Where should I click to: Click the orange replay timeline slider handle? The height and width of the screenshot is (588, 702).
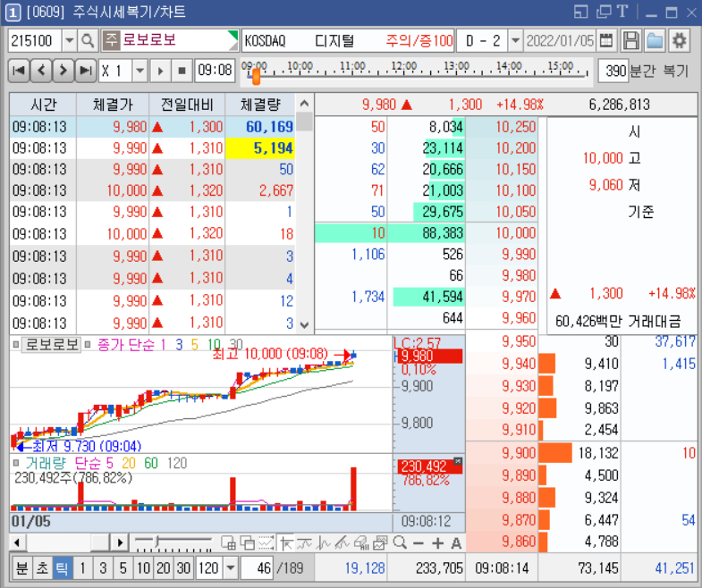coord(256,76)
